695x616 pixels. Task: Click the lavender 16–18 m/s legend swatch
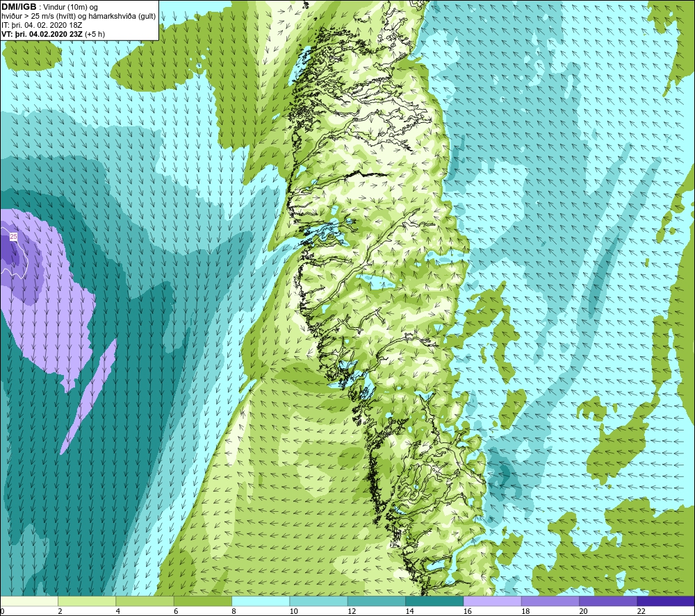pyautogui.click(x=493, y=601)
